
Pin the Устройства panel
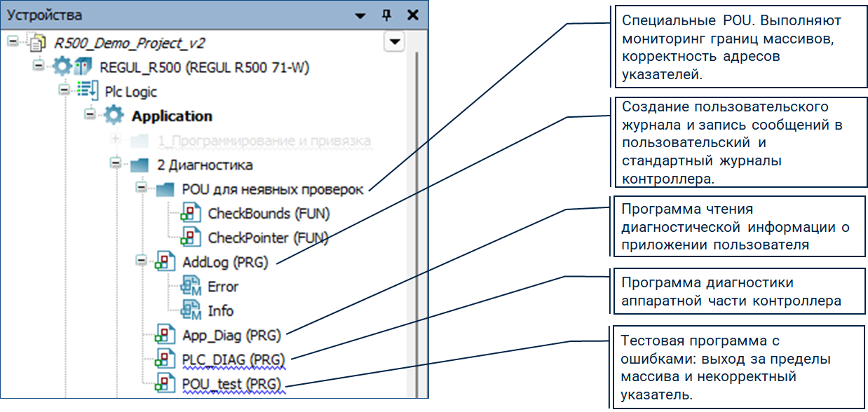386,15
